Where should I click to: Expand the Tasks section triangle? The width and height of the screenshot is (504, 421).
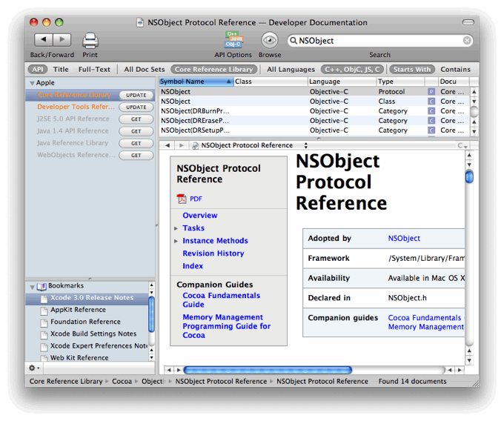[x=176, y=228]
